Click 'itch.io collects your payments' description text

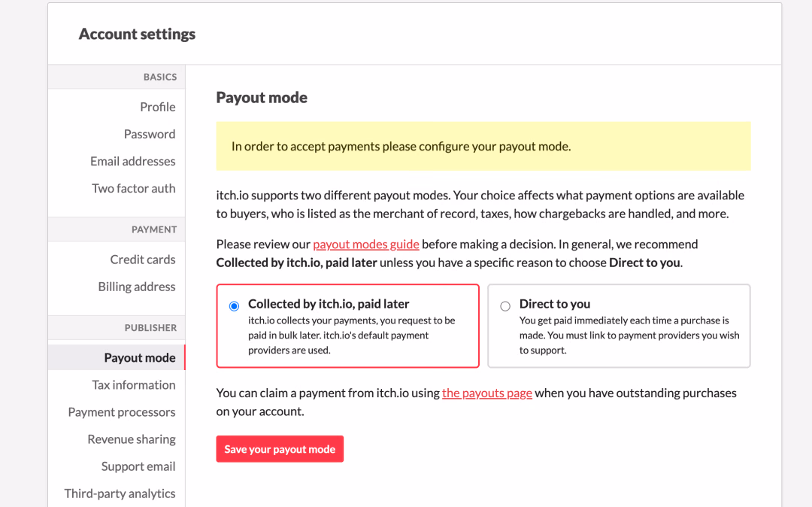[x=352, y=335]
